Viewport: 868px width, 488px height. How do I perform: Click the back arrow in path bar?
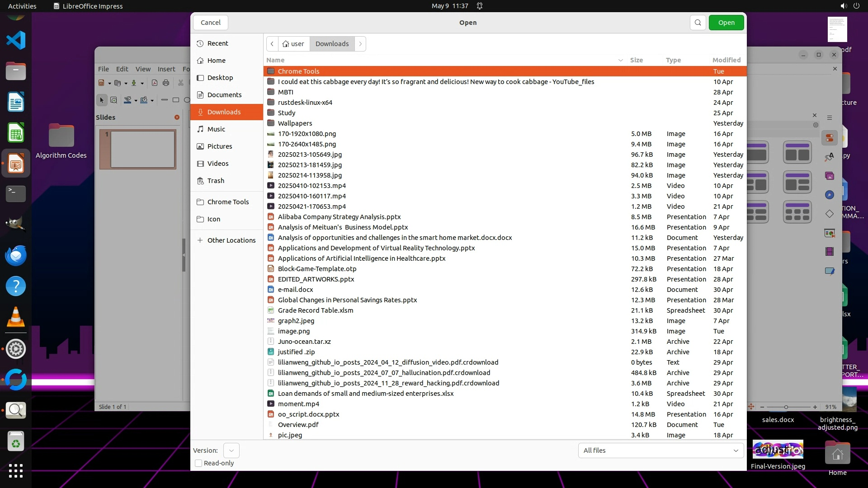pyautogui.click(x=272, y=44)
